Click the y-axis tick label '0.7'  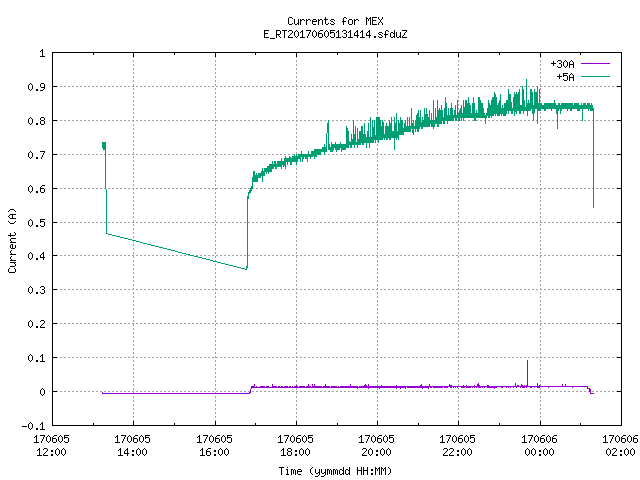[x=36, y=155]
